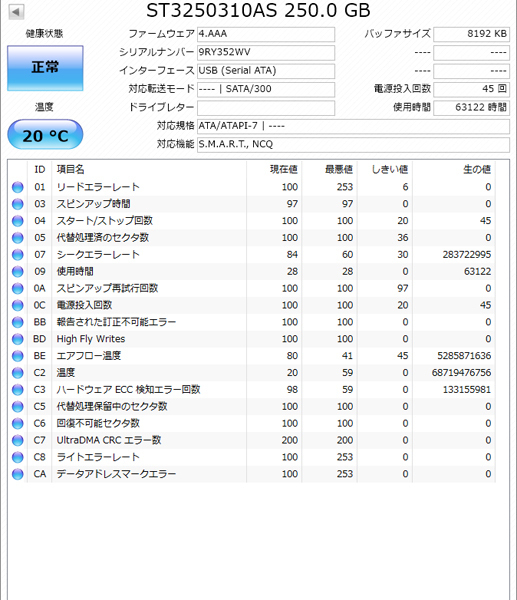Viewport: 517px width, 600px height.
Task: Select the 代替処理保留中のセクタ数 attribute name
Action: [x=112, y=406]
